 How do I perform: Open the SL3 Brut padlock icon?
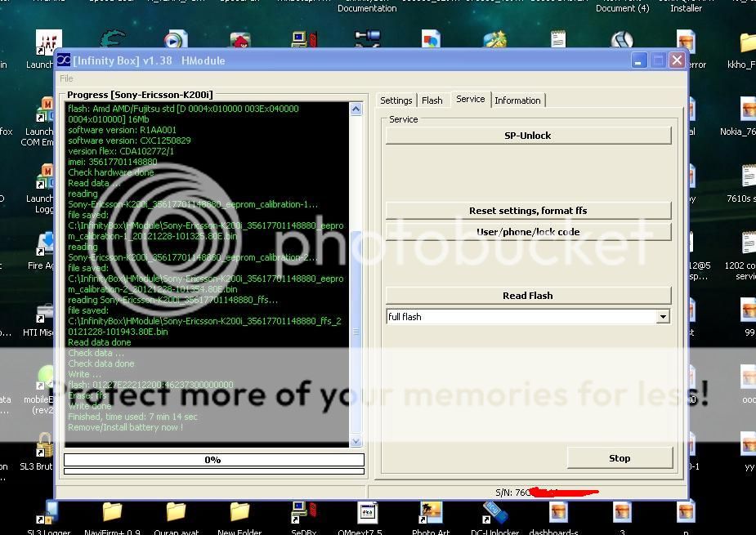point(44,444)
